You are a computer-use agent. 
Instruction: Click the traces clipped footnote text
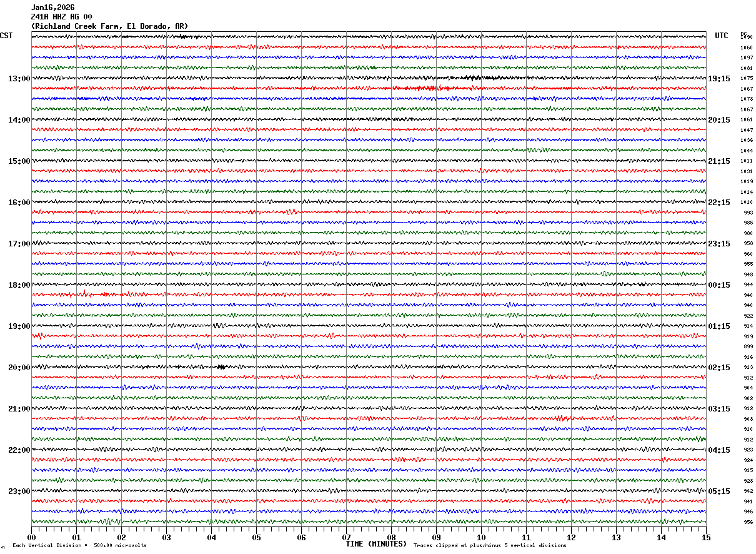[x=490, y=545]
